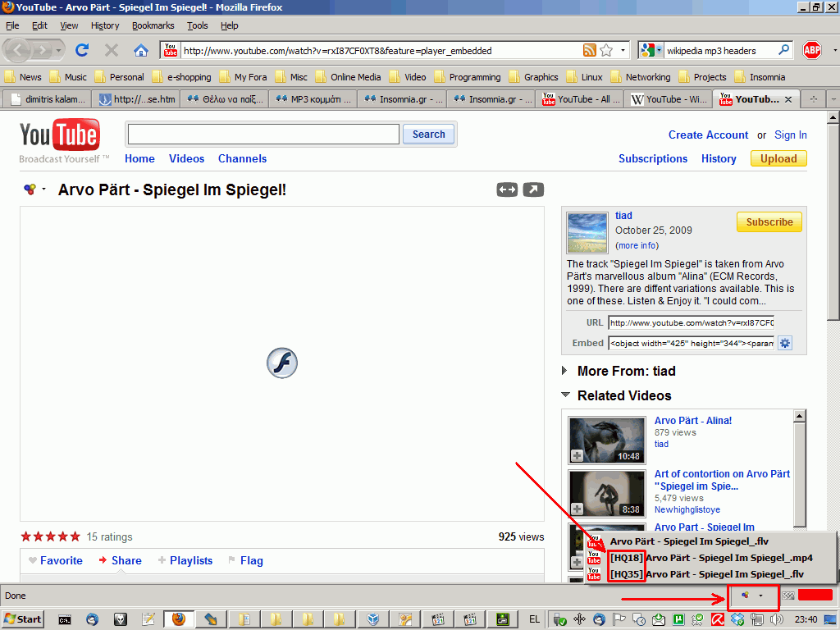Open the command prompt taskbar icon
840x630 pixels.
point(65,620)
